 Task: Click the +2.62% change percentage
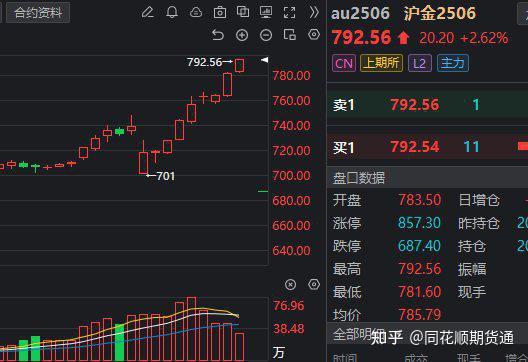click(484, 38)
